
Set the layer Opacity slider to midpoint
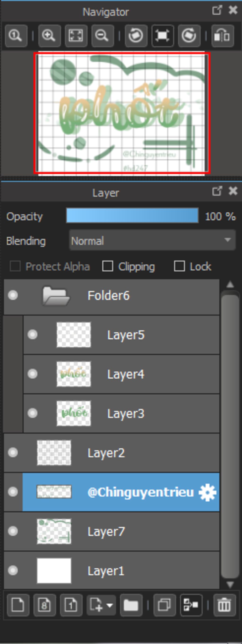click(x=132, y=216)
